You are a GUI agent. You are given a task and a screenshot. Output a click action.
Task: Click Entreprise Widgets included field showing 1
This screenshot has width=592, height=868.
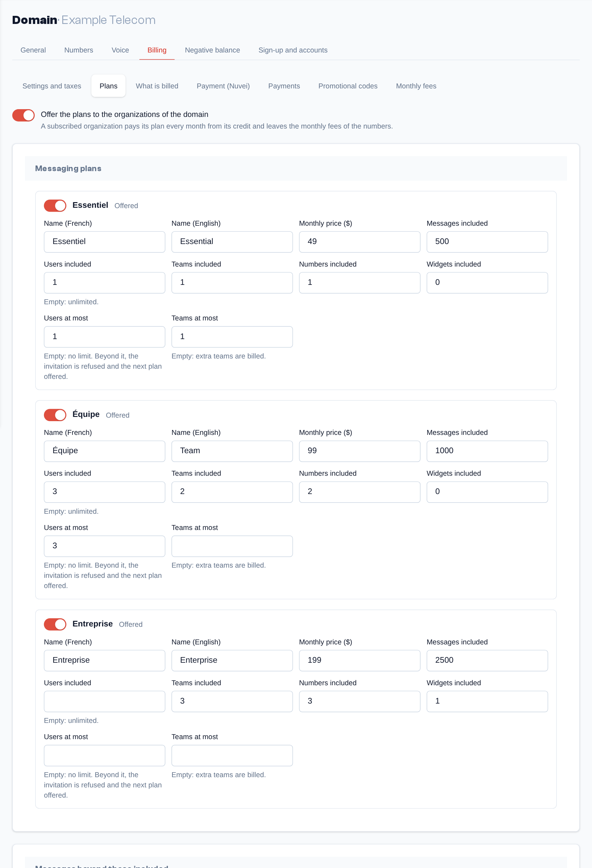[x=487, y=701]
